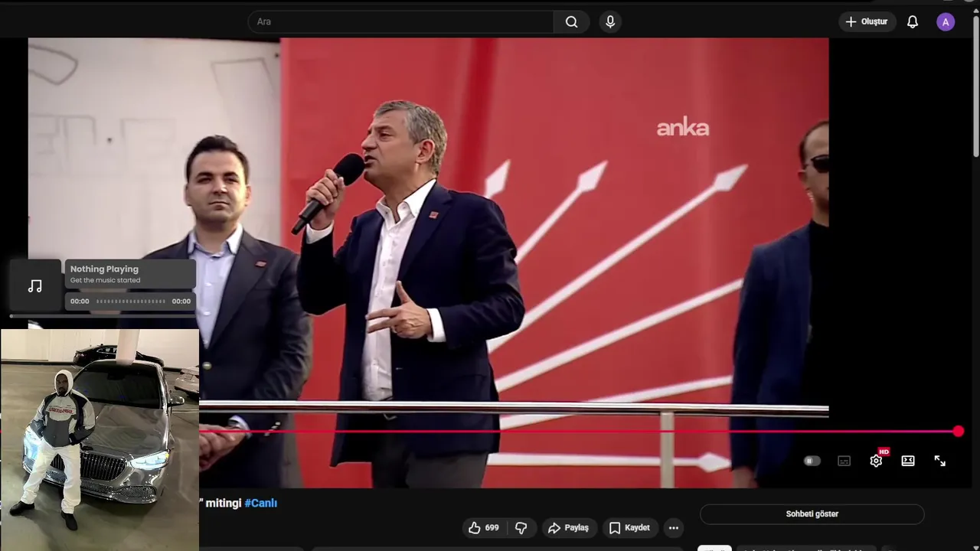The image size is (980, 551).
Task: Click the music note icon widget
Action: [x=35, y=286]
